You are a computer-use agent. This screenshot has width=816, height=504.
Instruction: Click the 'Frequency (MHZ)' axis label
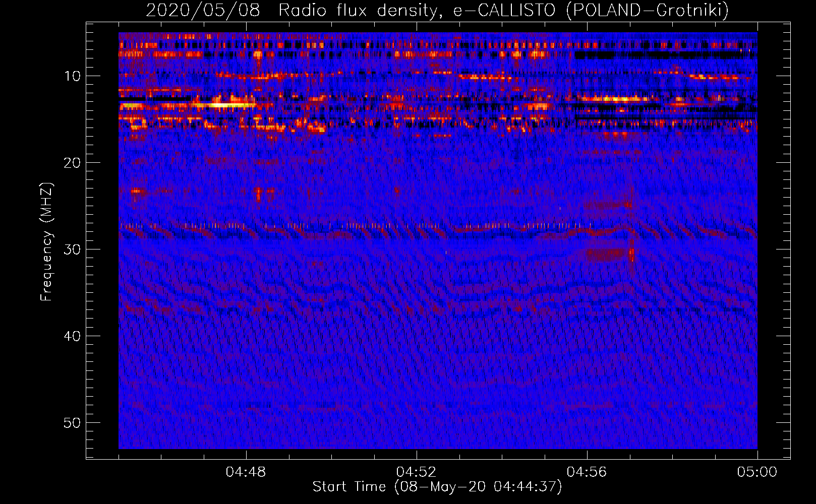pos(46,242)
